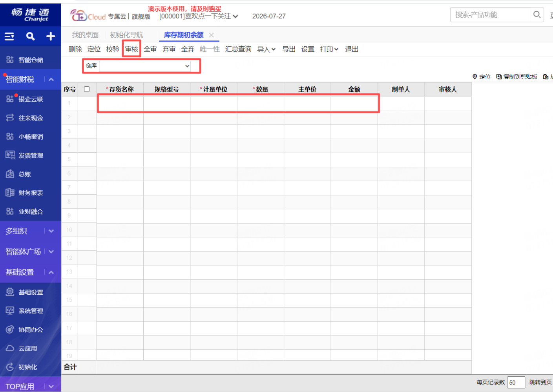Viewport: 553px width, 392px height.
Task: Open 协同办公 in sidebar
Action: 31,330
